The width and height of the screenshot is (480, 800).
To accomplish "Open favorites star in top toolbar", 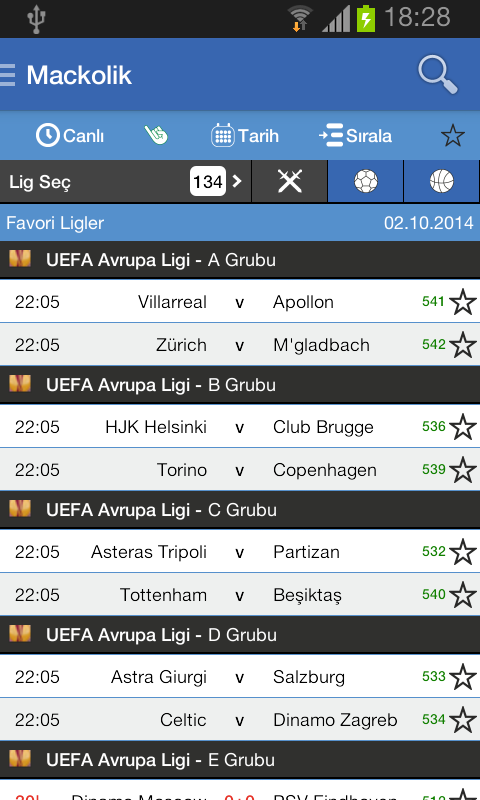I will pyautogui.click(x=452, y=136).
